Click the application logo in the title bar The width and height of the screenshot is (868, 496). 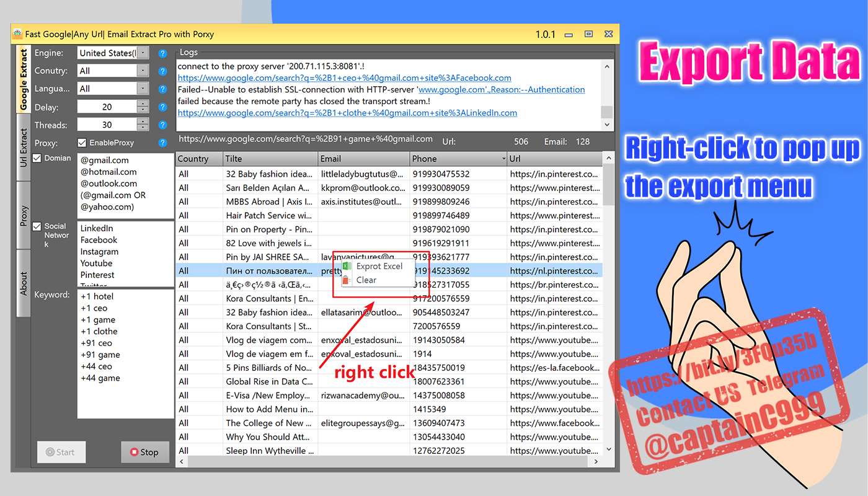coord(17,33)
